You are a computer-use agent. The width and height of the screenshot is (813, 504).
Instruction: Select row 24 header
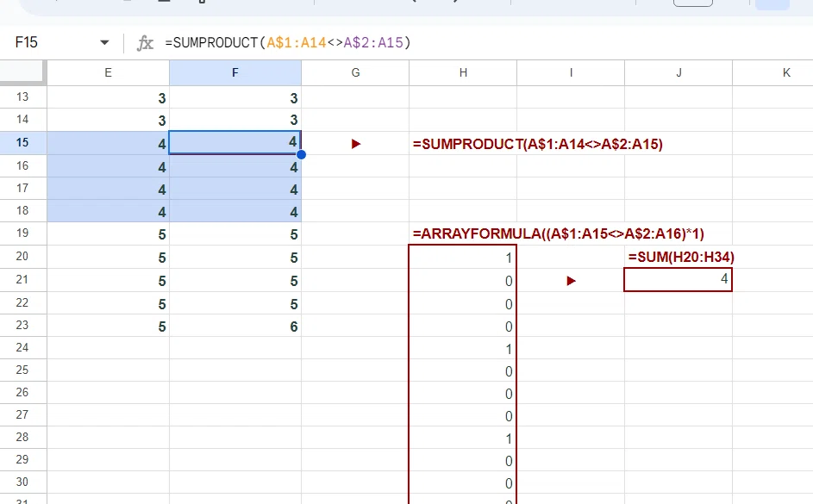click(x=22, y=347)
